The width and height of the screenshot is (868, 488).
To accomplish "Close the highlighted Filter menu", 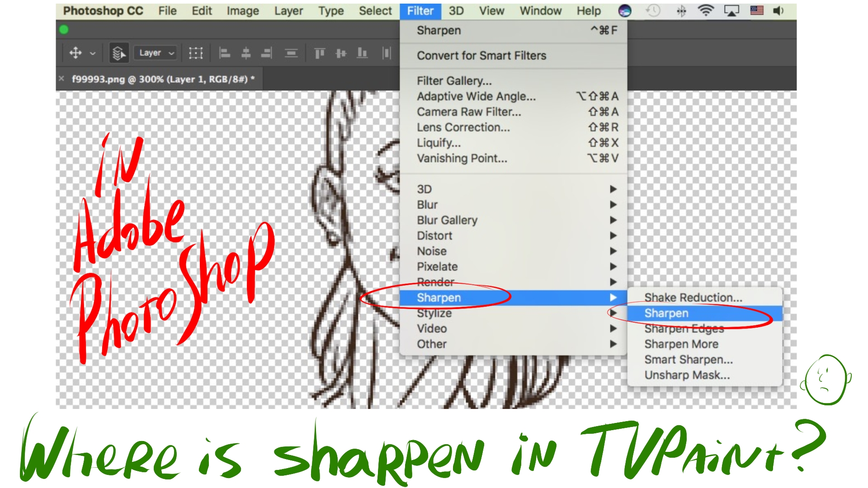I will pos(420,11).
